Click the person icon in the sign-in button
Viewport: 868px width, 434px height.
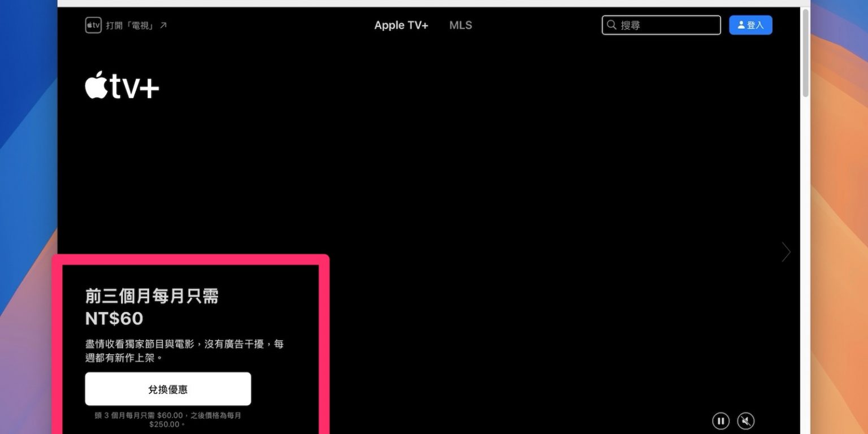pos(741,25)
